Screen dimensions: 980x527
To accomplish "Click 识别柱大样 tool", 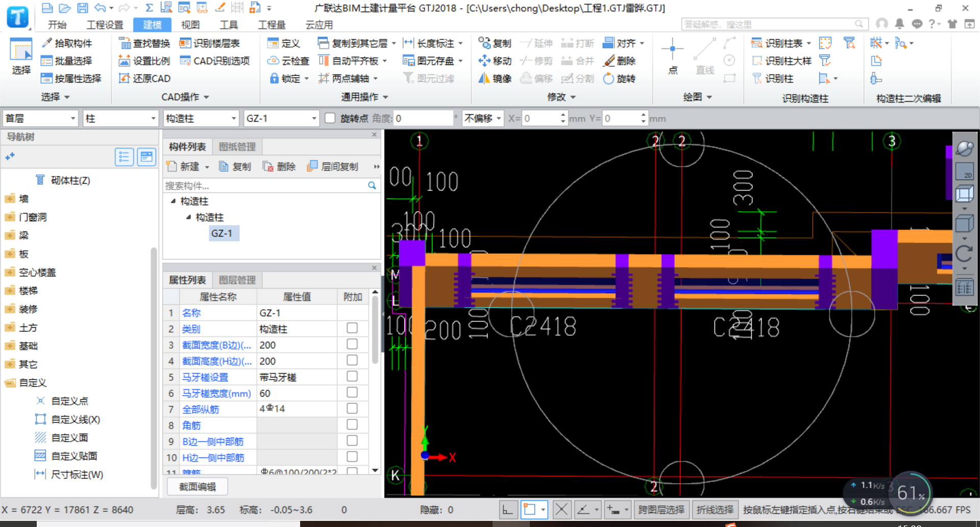I will pos(781,61).
